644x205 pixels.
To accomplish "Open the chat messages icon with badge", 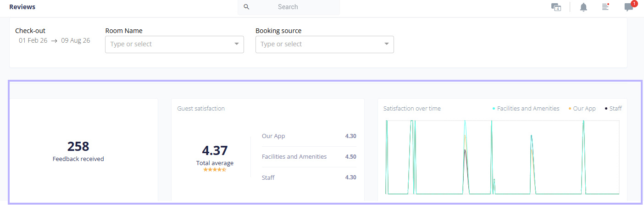I will coord(629,7).
